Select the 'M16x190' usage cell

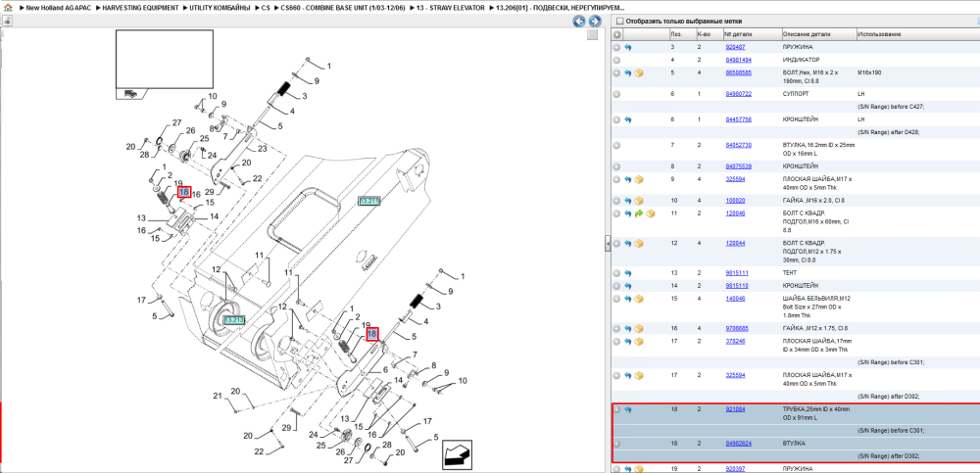tap(868, 72)
